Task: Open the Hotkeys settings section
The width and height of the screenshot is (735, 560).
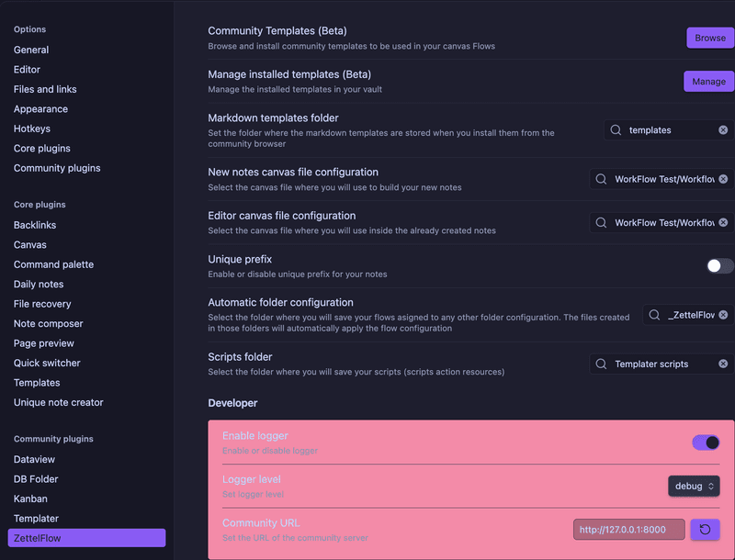Action: [x=32, y=129]
